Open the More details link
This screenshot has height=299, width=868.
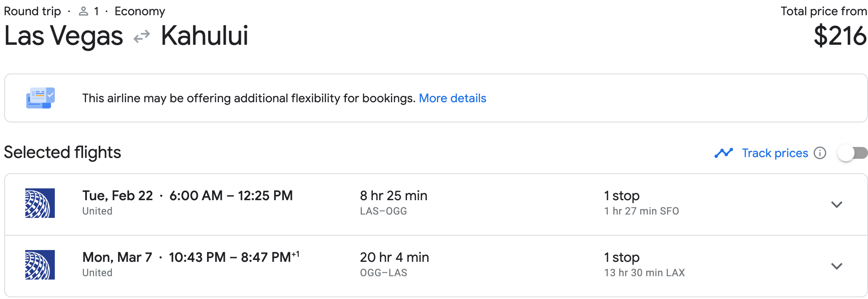coord(453,98)
